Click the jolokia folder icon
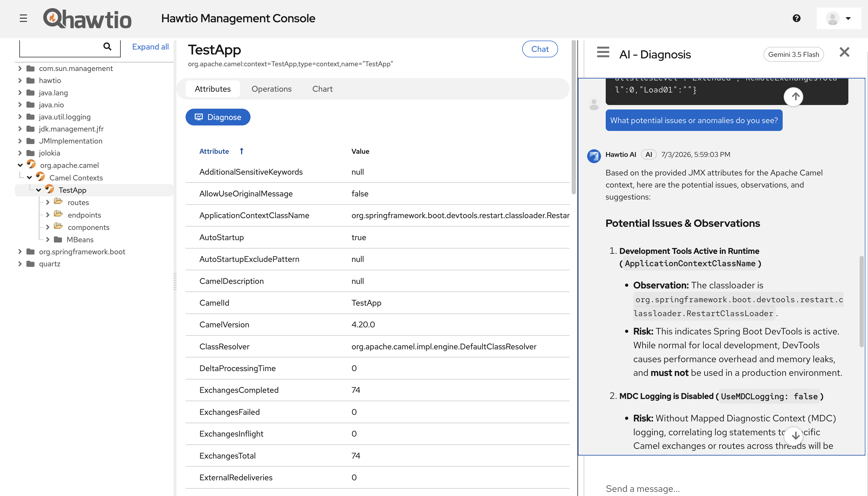Viewport: 868px width, 496px height. point(30,153)
